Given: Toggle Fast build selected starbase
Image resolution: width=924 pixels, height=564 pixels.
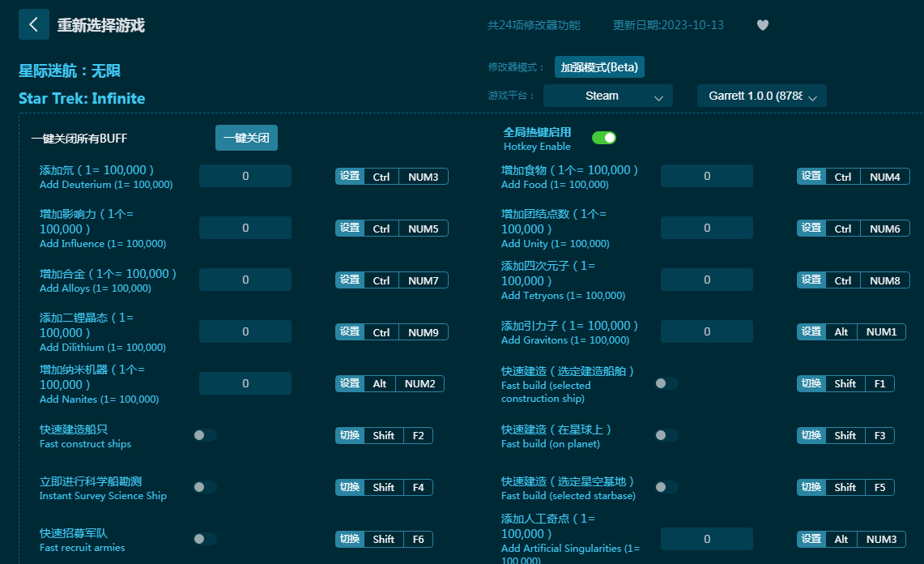Looking at the screenshot, I should 666,487.
